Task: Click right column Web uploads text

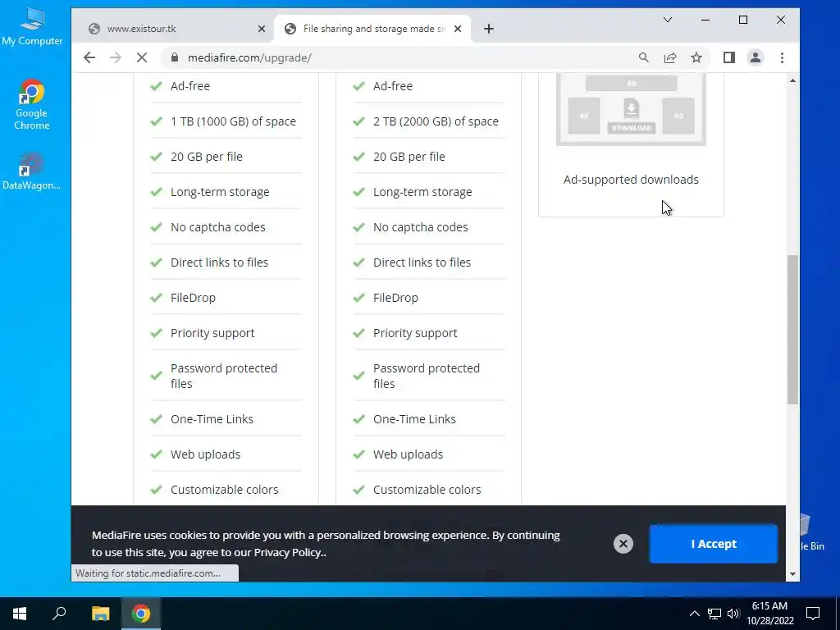Action: pos(408,454)
